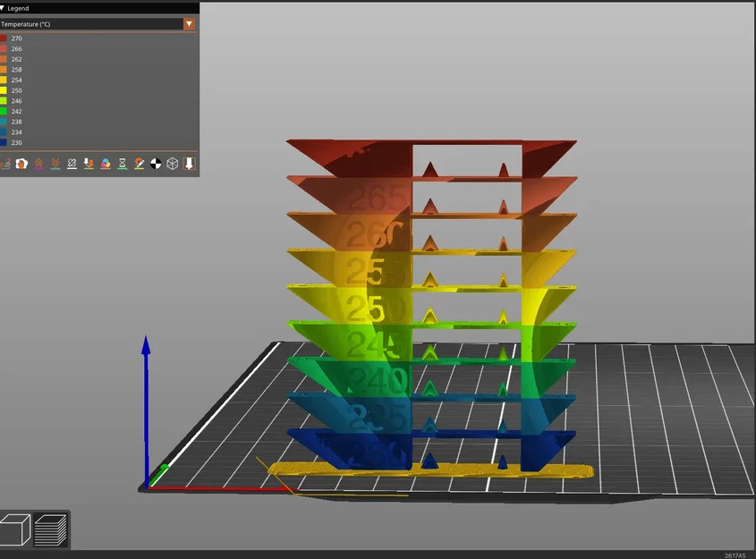
Task: Click the 'Legend' panel title
Action: pos(18,8)
